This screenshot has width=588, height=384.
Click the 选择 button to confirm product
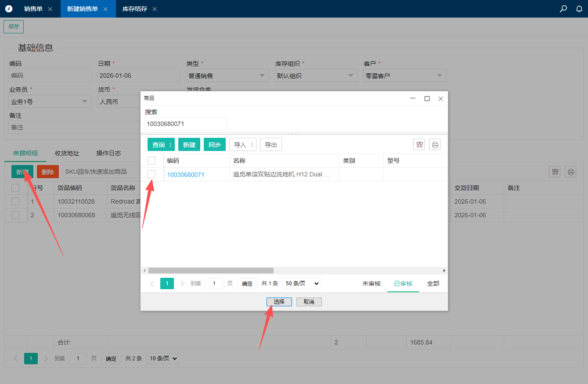[x=279, y=302]
